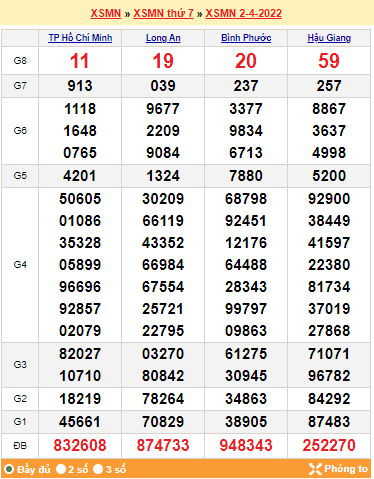Click G1 result 38905 for Bình Phước
Image resolution: width=374 pixels, height=479 pixels.
tap(246, 422)
